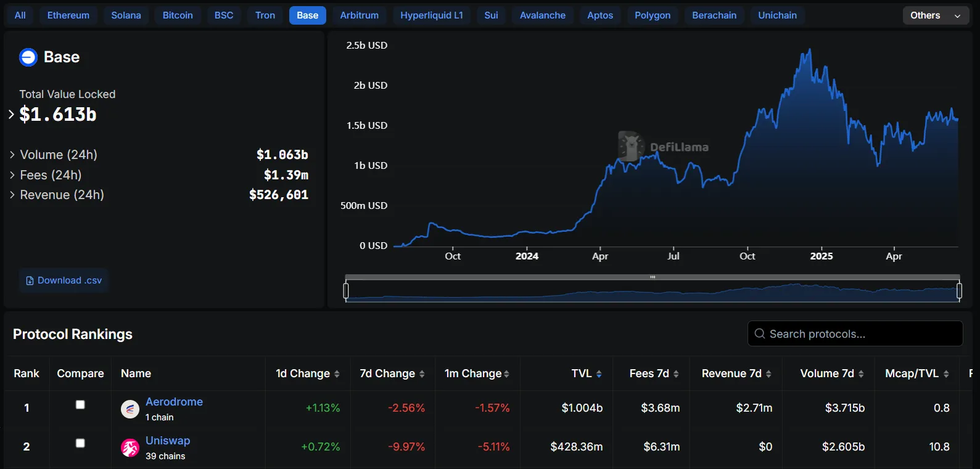Sort by 1d Change arrows icon
The height and width of the screenshot is (469, 980).
337,374
